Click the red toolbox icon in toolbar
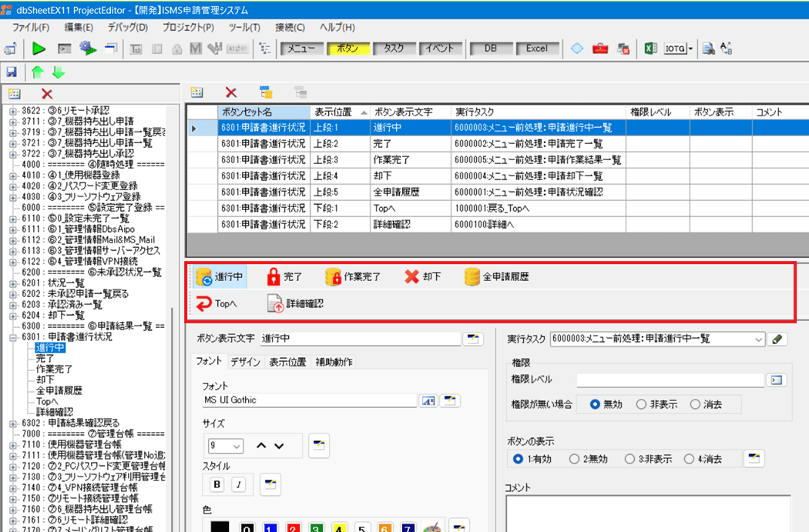The width and height of the screenshot is (809, 532). pyautogui.click(x=600, y=49)
